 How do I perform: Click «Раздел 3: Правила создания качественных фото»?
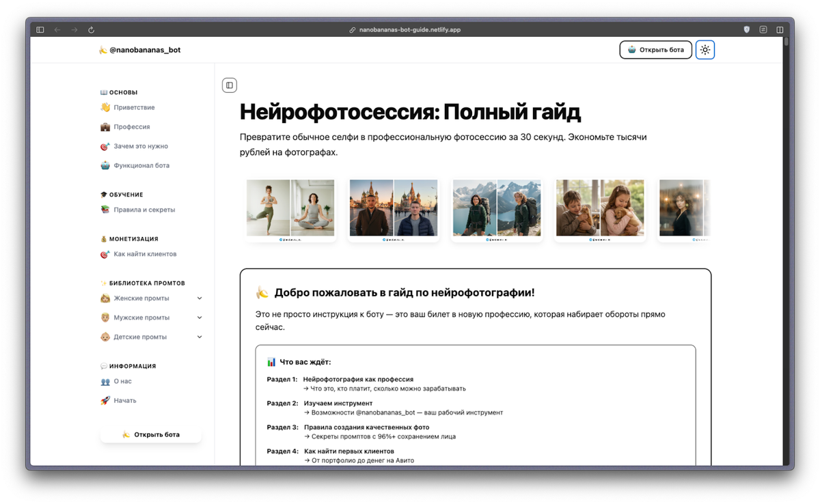click(x=348, y=427)
